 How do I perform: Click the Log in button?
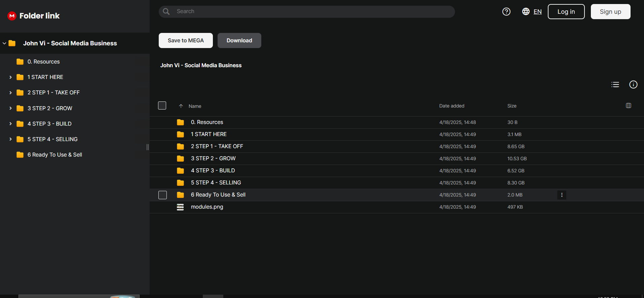(x=566, y=12)
